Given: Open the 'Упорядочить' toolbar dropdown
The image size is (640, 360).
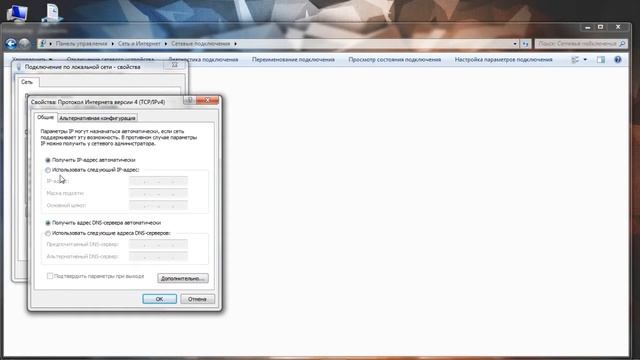Looking at the screenshot, I should 32,60.
